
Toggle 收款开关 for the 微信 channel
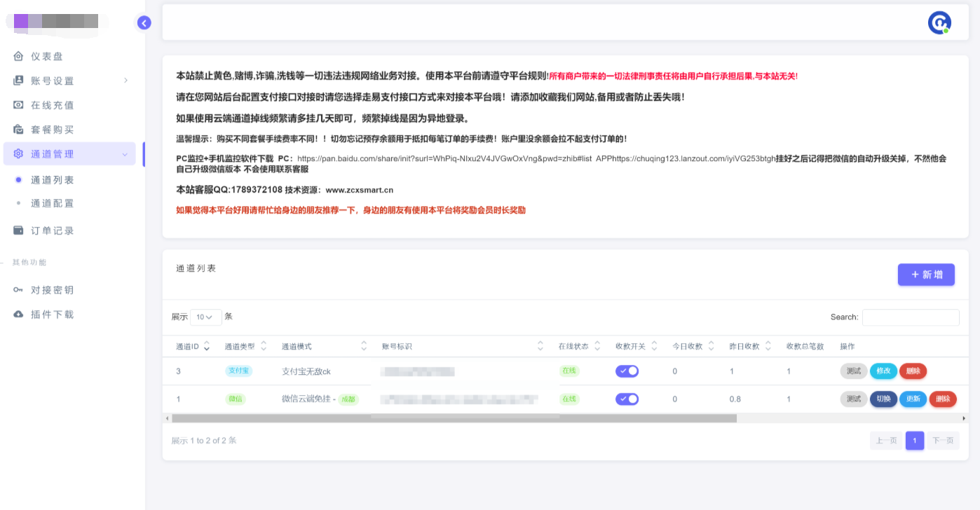click(627, 399)
